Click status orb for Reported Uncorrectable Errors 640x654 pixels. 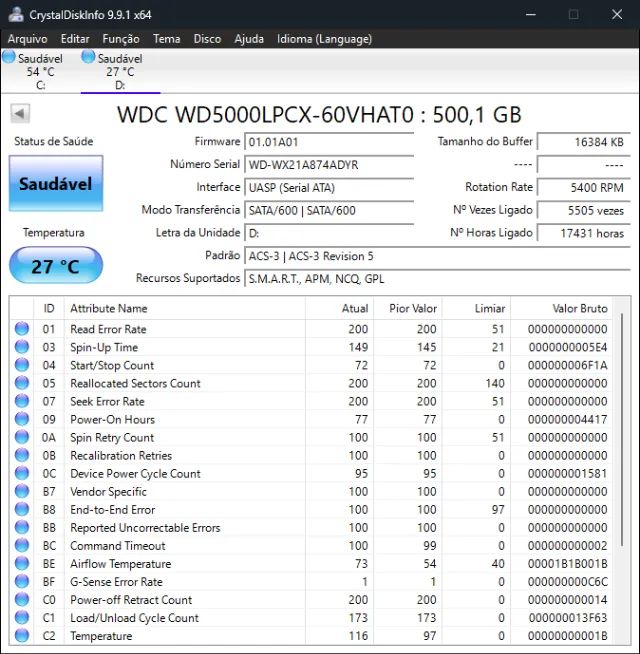click(x=22, y=527)
